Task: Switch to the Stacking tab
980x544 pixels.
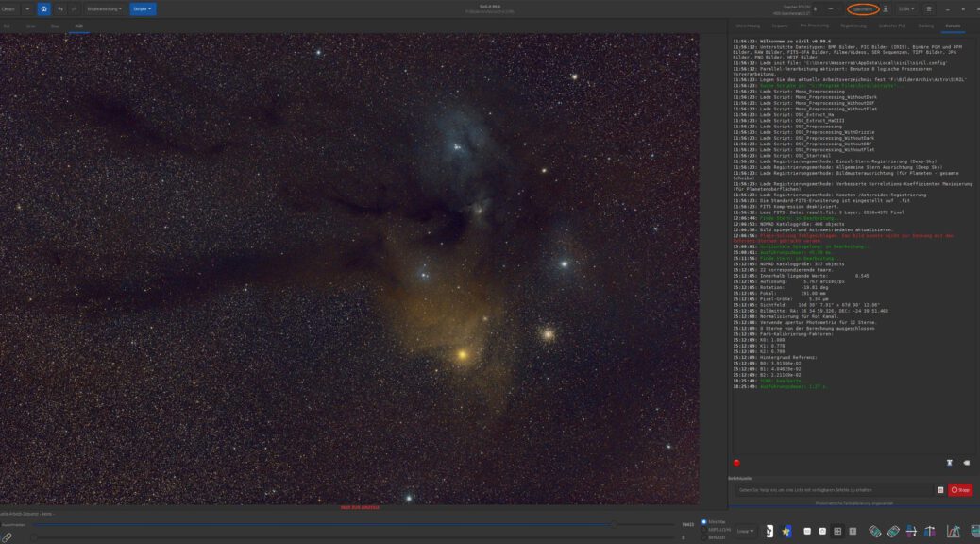Action: [x=927, y=25]
